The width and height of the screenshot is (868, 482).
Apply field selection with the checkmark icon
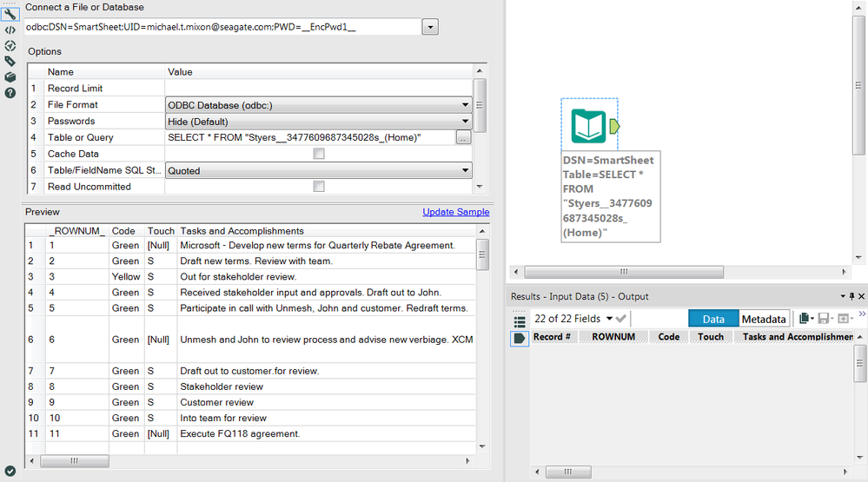pos(620,318)
